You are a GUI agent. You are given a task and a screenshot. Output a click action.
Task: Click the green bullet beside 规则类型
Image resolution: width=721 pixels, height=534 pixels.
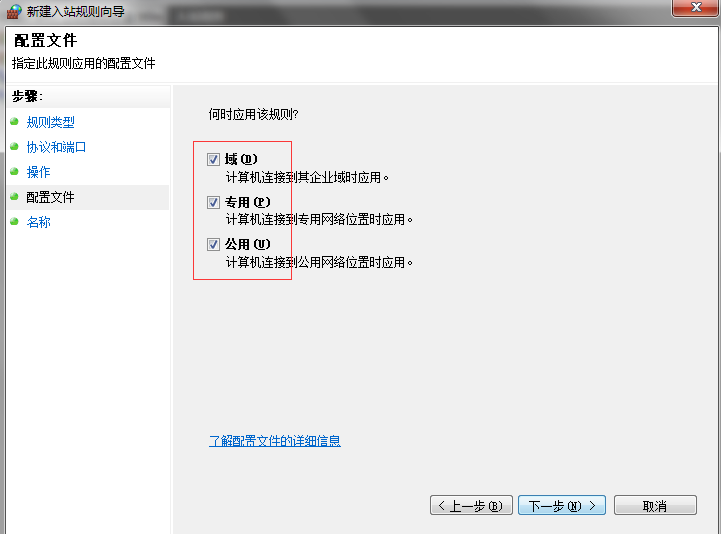click(14, 121)
